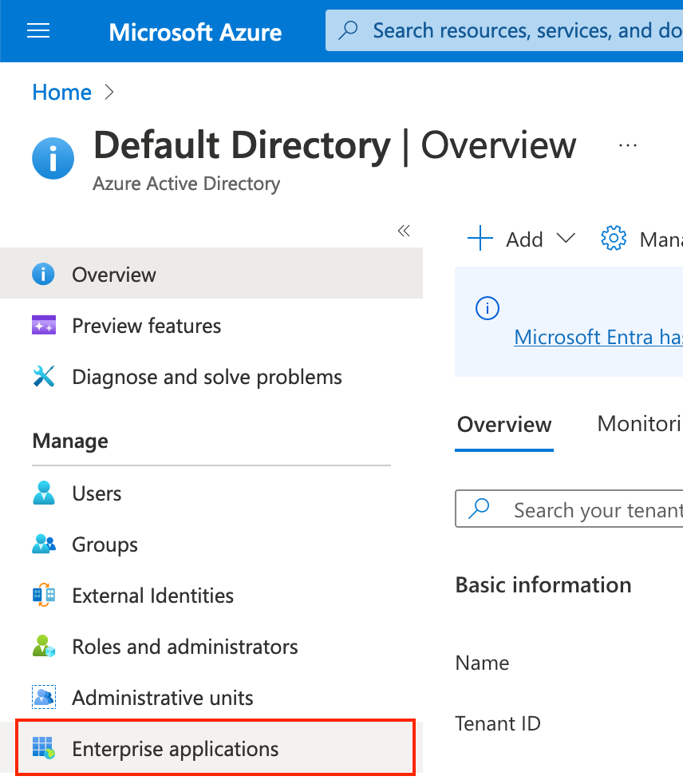Click the plus icon beside Add

click(x=480, y=238)
